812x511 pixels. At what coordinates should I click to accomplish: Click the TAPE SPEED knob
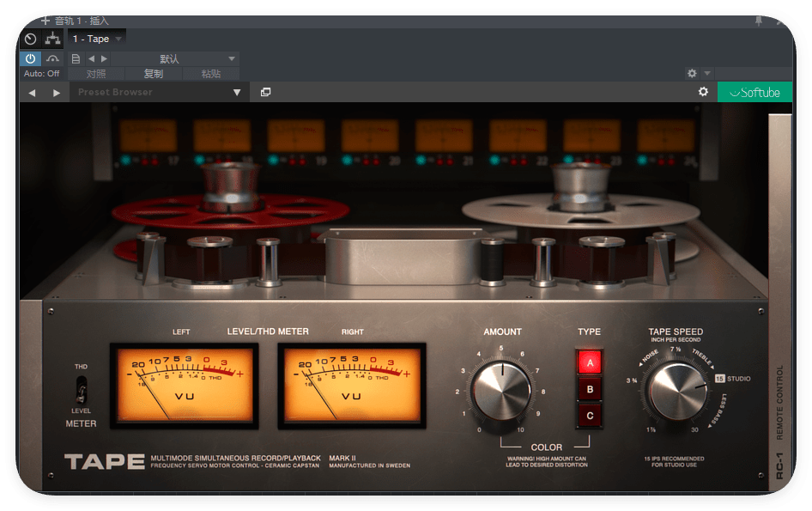(677, 392)
